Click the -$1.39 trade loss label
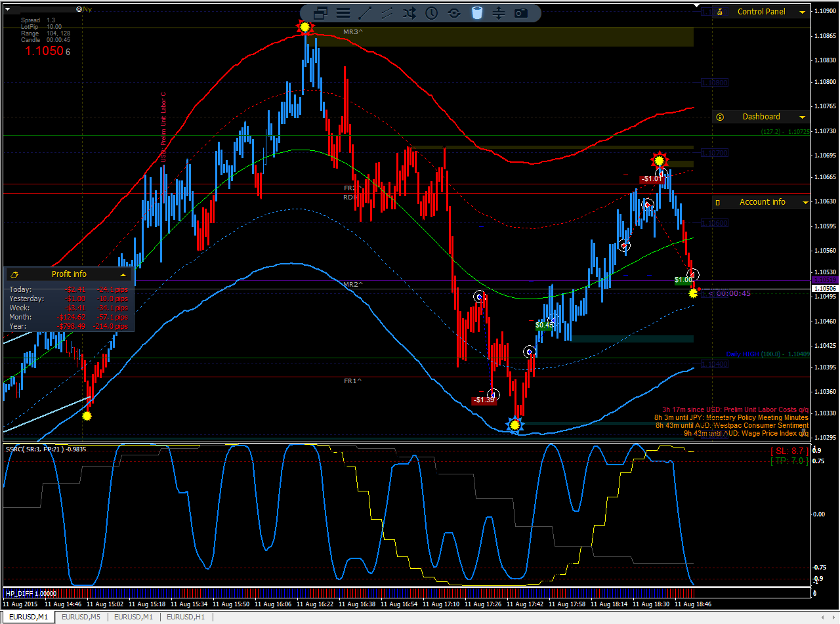The height and width of the screenshot is (624, 840). 484,400
